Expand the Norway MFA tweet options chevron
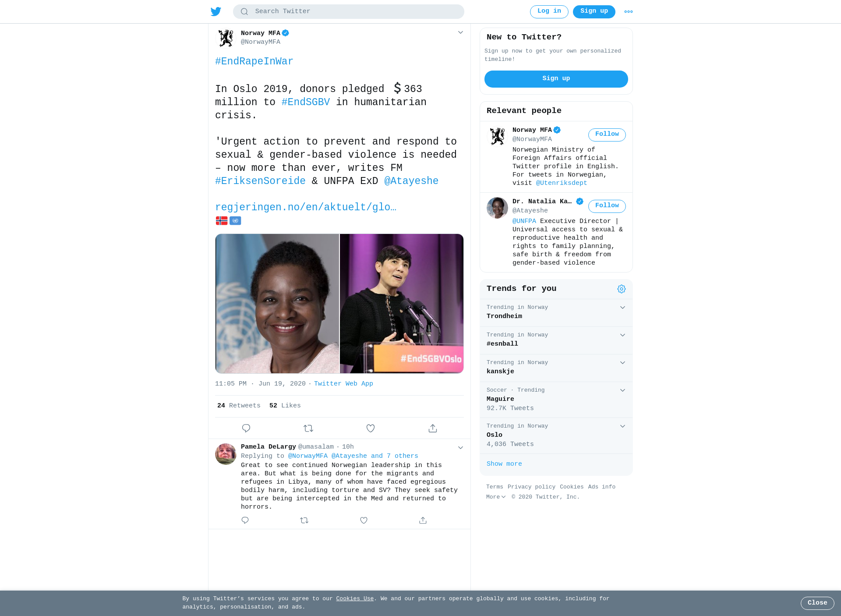The height and width of the screenshot is (616, 841). (x=460, y=32)
